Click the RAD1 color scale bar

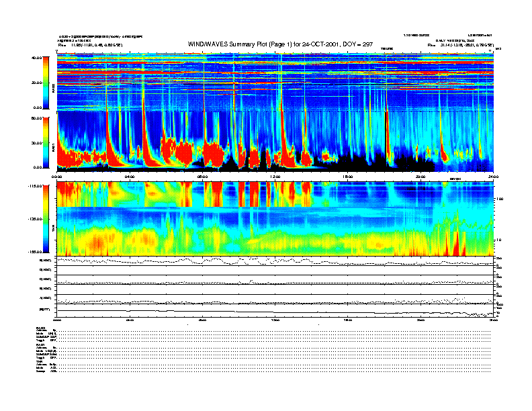[46, 142]
